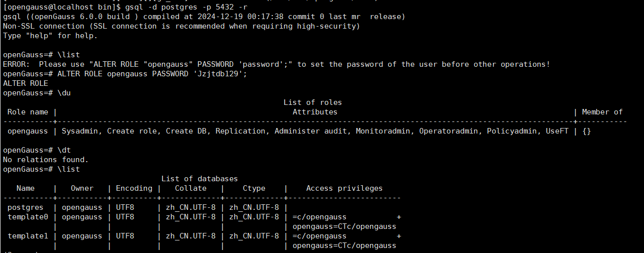Viewport: 644px width, 253px height.
Task: Click the "Role name" column header
Action: (x=28, y=112)
